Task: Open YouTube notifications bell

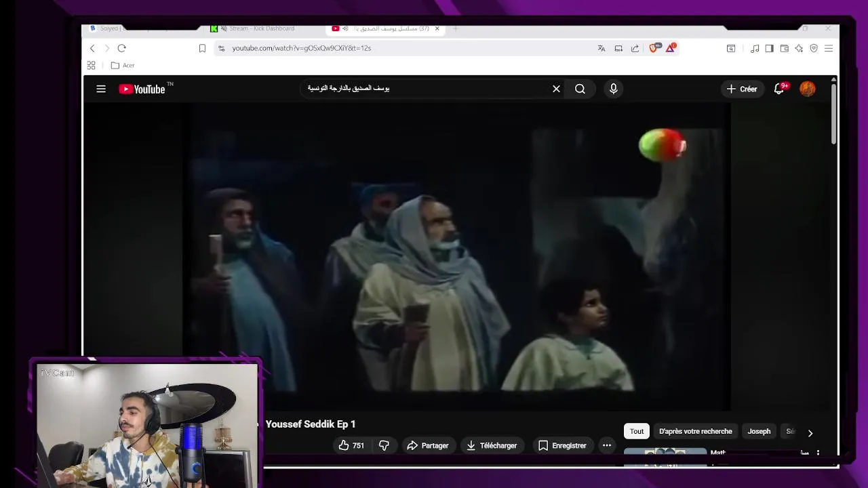Action: [x=779, y=89]
